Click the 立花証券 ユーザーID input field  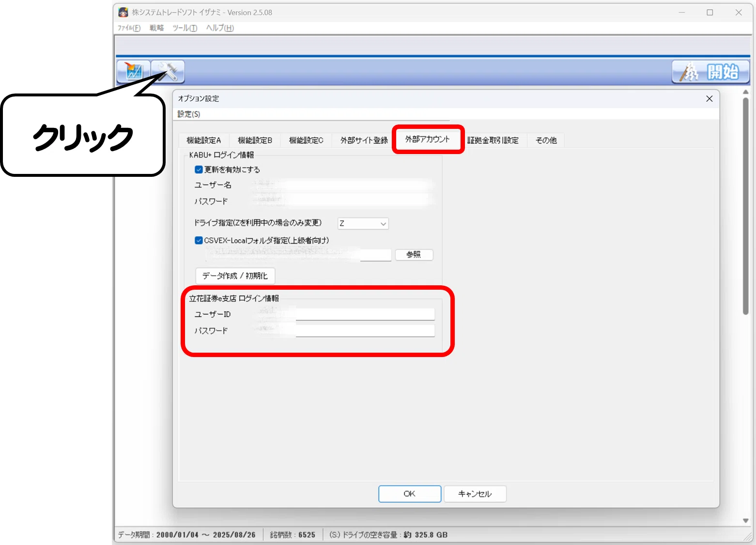click(x=343, y=314)
